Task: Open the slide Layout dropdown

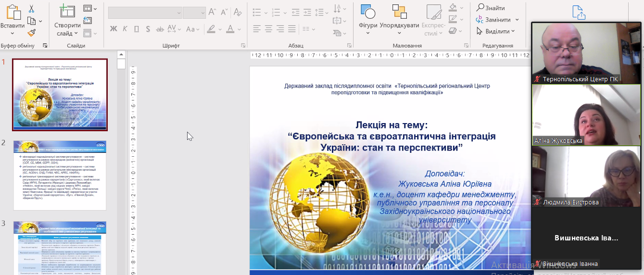Action: pos(90,9)
